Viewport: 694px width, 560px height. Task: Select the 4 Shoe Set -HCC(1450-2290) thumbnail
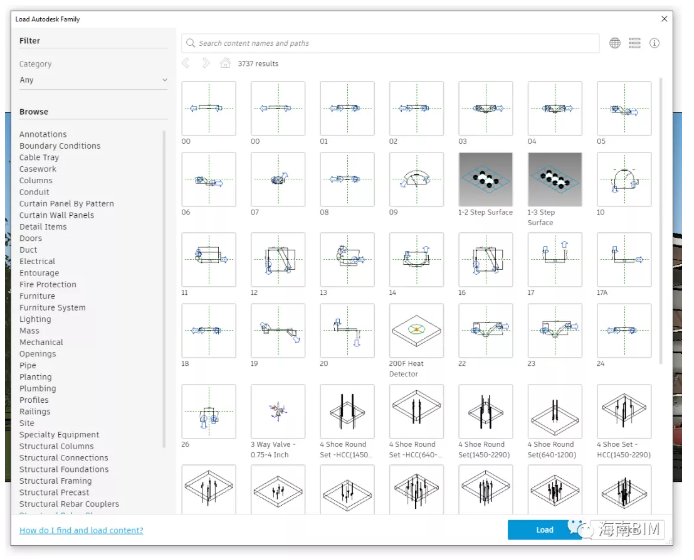pos(624,411)
